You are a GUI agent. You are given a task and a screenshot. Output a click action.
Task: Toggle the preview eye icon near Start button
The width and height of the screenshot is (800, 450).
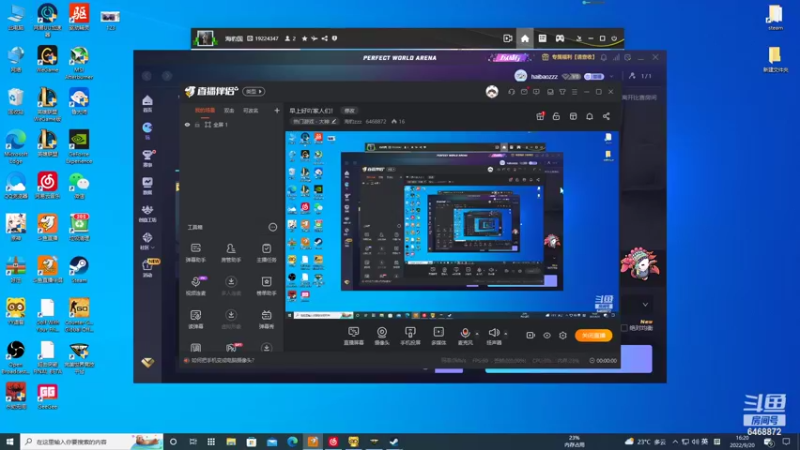tap(546, 335)
